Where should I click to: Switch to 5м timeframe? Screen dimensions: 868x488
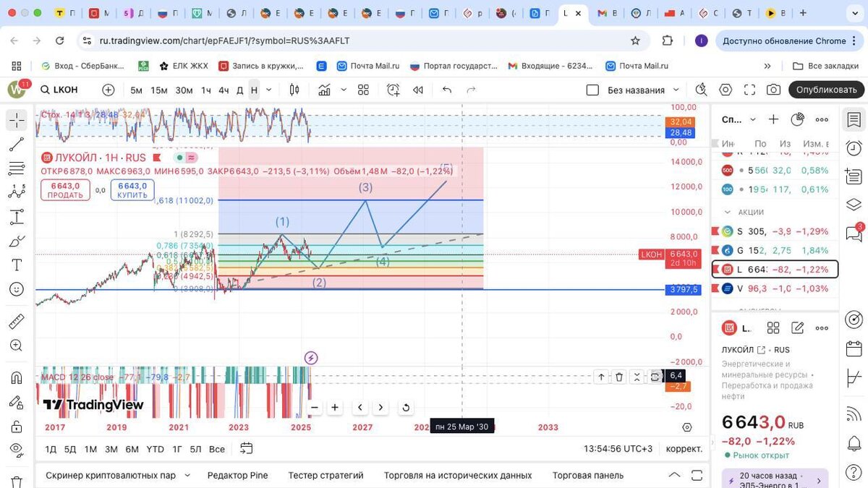click(136, 90)
